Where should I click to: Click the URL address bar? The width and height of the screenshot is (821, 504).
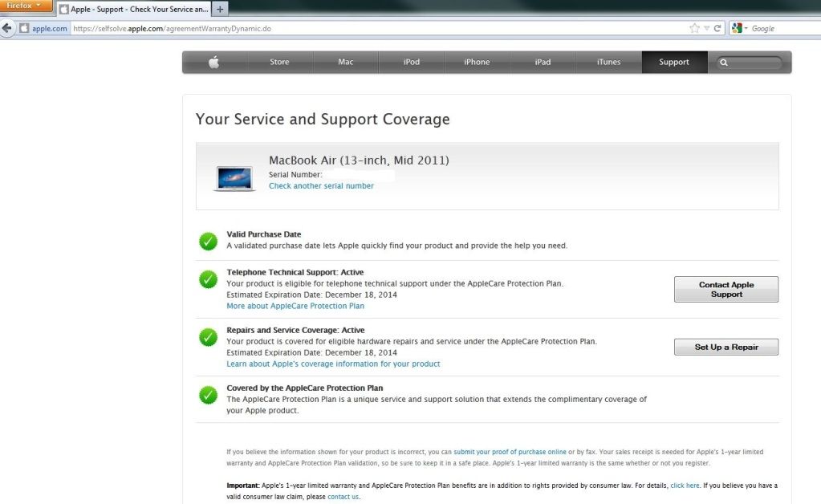click(377, 28)
